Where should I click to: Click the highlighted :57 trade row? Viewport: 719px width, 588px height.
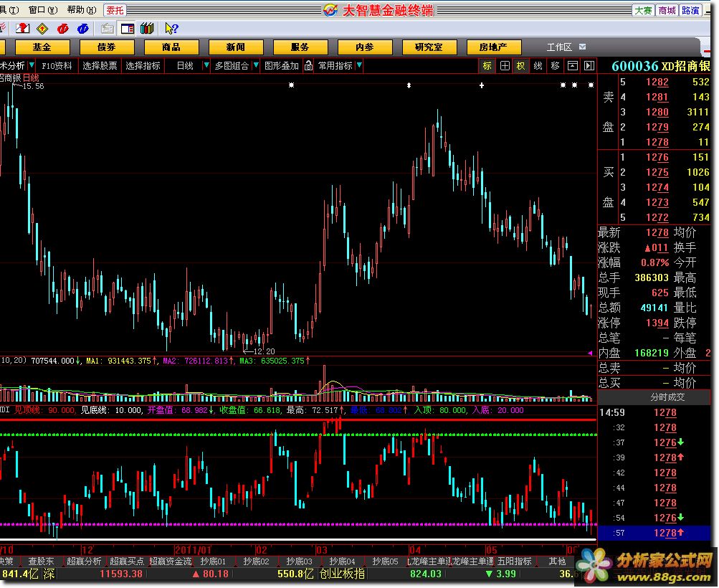pyautogui.click(x=654, y=533)
